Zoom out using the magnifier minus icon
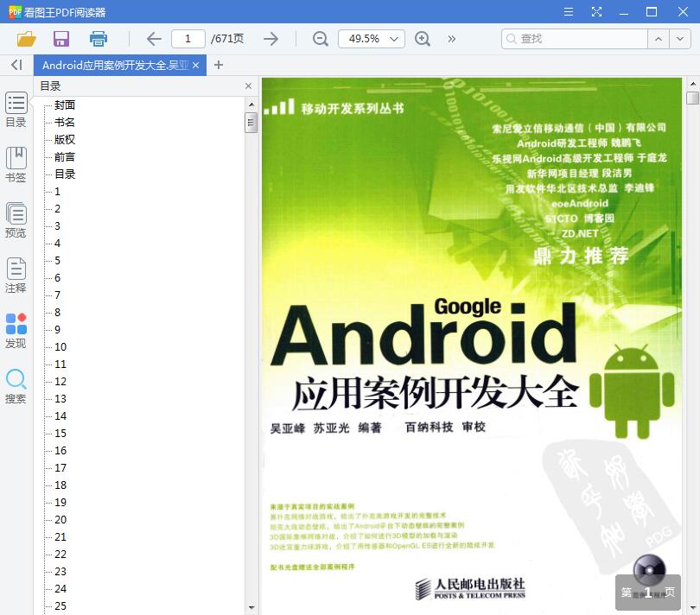 tap(321, 39)
